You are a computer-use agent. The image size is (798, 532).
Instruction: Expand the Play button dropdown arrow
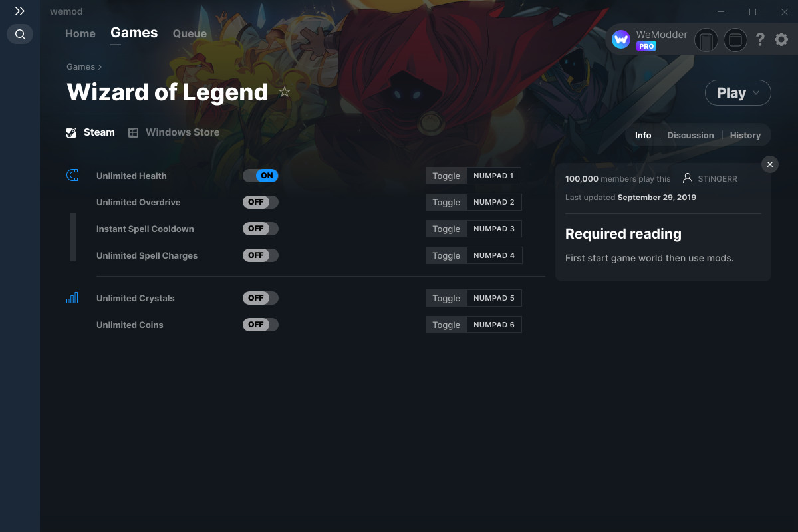click(x=756, y=93)
